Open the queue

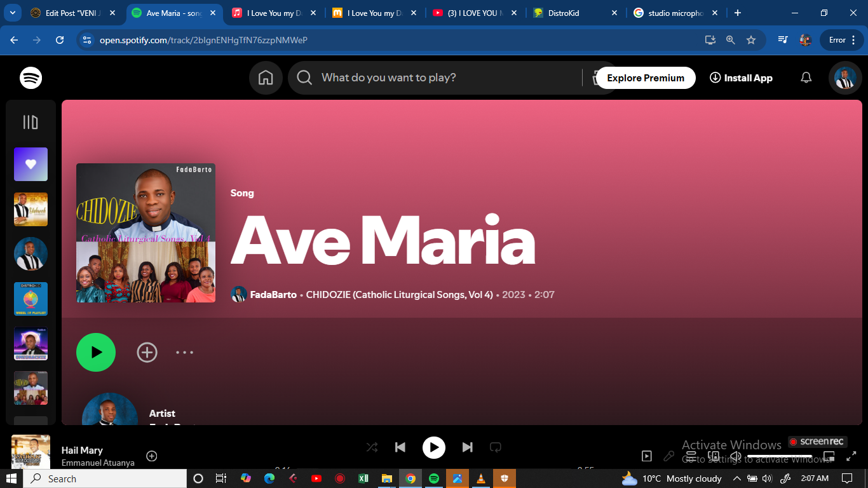tap(691, 456)
